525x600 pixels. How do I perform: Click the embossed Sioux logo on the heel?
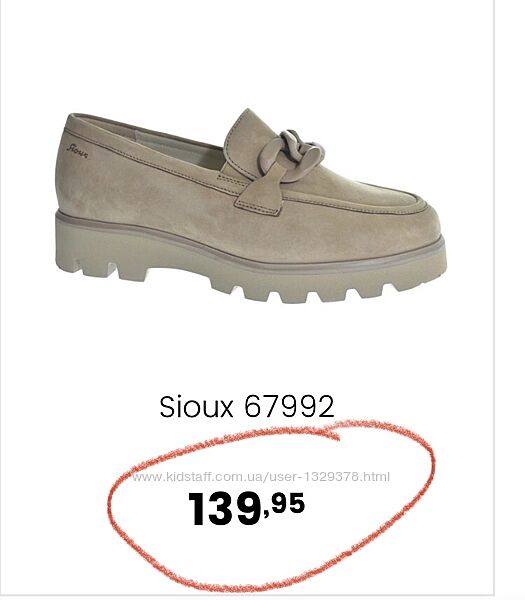77,150
